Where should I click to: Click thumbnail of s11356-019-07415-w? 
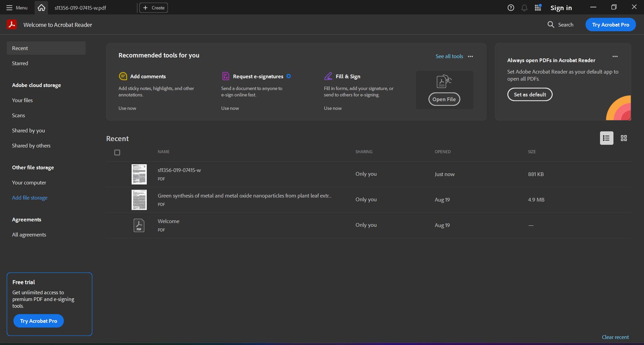click(x=139, y=174)
